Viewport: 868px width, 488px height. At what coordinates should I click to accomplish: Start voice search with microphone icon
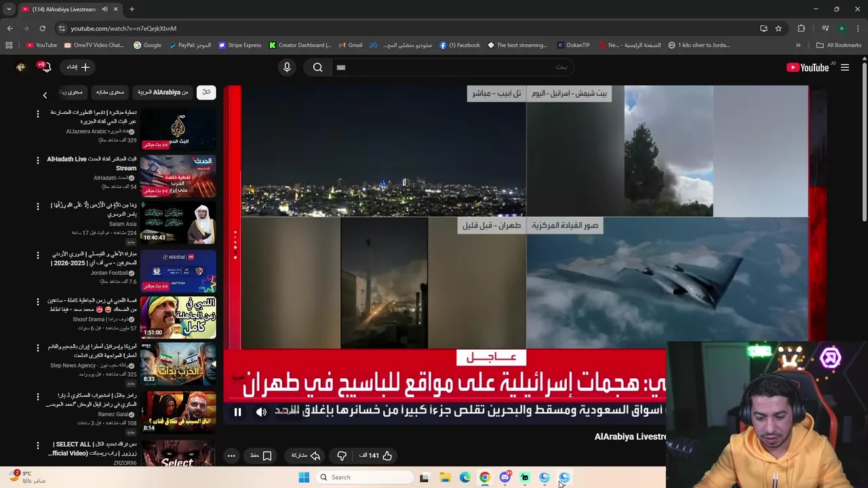287,67
